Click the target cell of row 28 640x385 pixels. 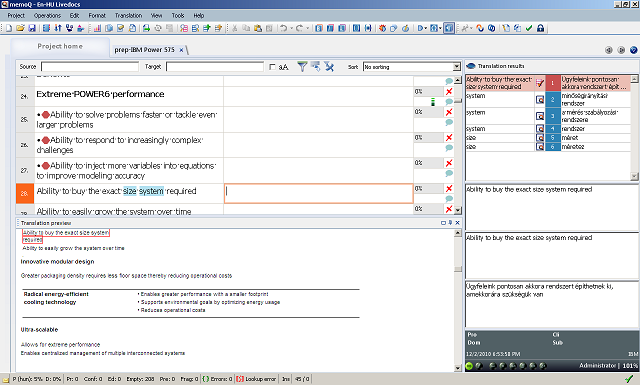pyautogui.click(x=318, y=194)
